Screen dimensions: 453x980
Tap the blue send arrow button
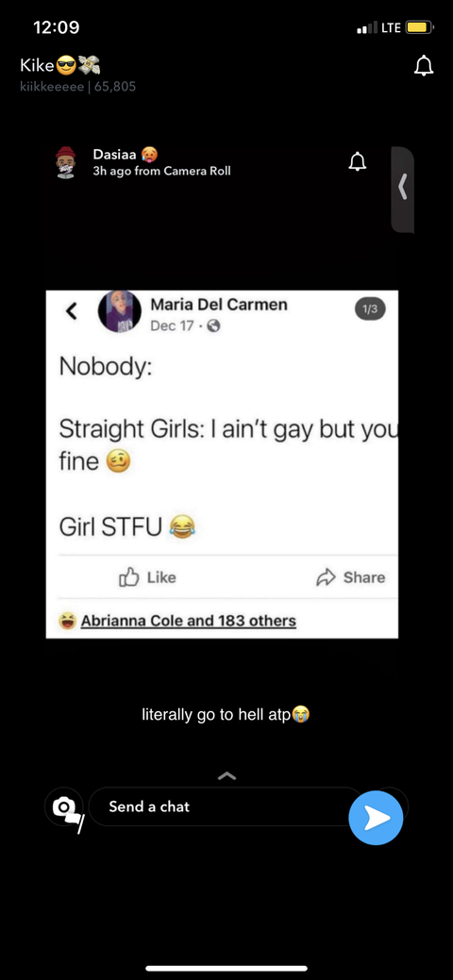376,818
